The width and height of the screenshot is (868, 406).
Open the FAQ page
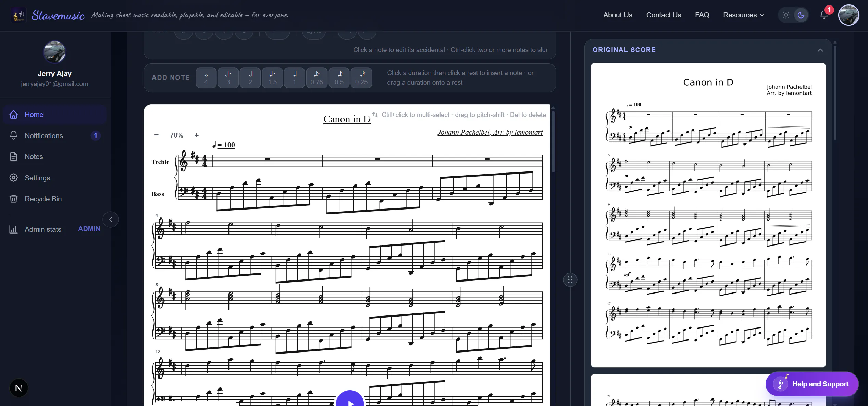(x=702, y=15)
